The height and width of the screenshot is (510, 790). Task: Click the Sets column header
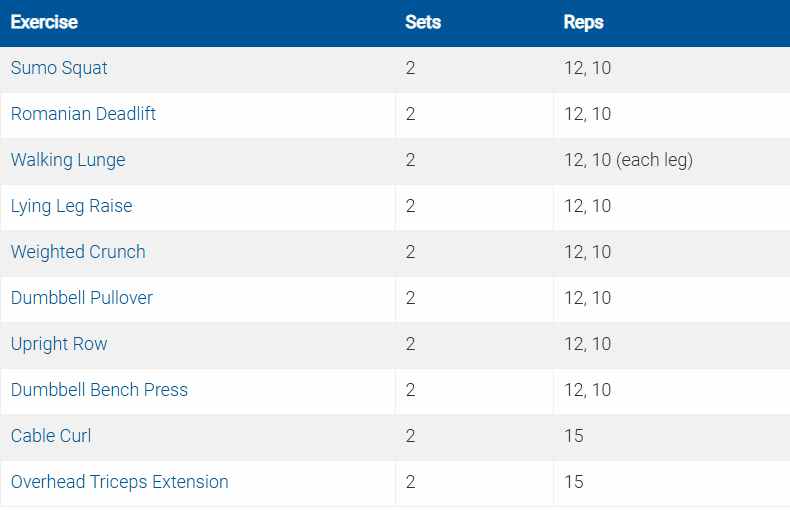pyautogui.click(x=423, y=22)
